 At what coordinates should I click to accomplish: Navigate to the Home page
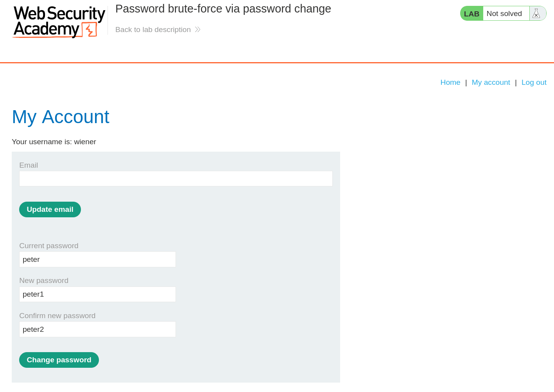pos(450,82)
